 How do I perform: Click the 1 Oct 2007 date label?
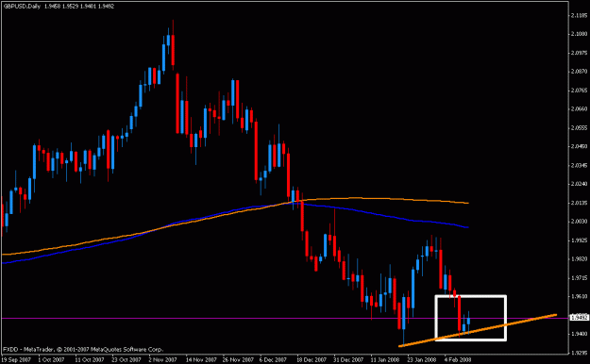(x=51, y=359)
